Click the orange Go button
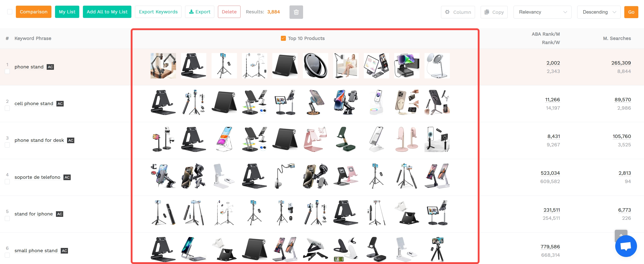The image size is (644, 264). (631, 12)
